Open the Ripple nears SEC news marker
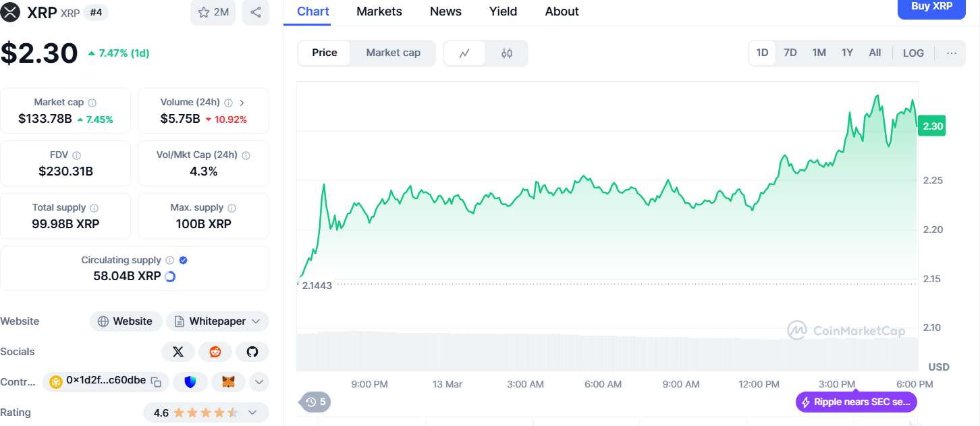 click(x=856, y=402)
